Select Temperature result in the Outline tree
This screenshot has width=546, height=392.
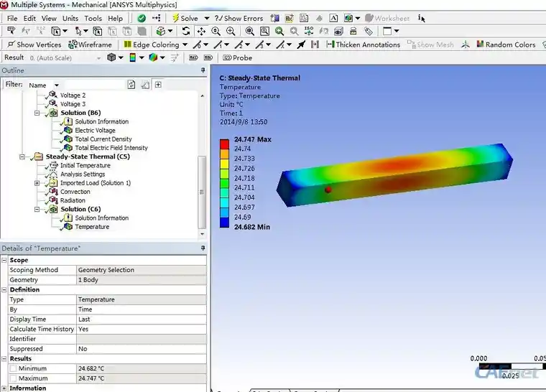[92, 227]
